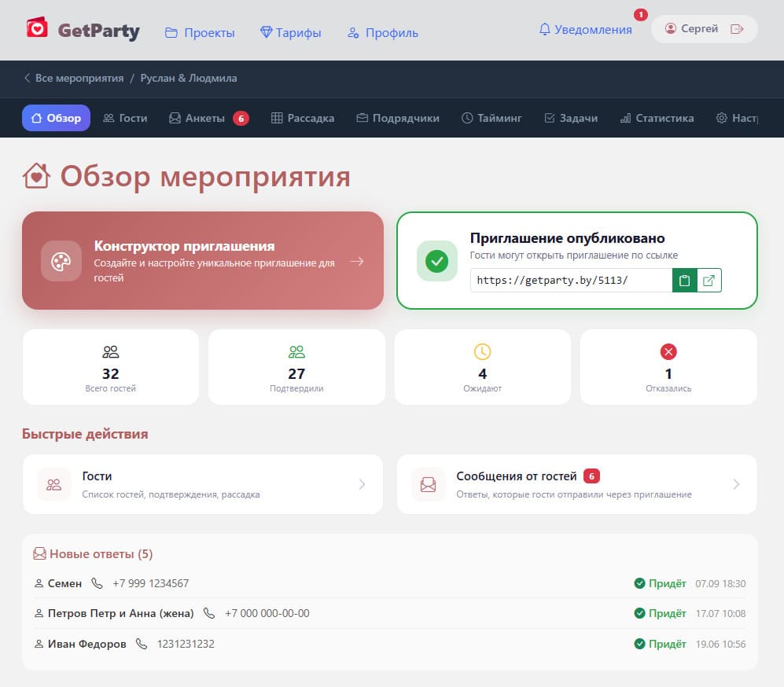Click date 17.07 10:08

(720, 613)
